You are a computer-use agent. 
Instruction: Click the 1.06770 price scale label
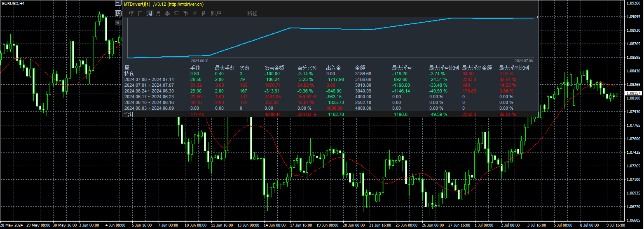[634, 207]
